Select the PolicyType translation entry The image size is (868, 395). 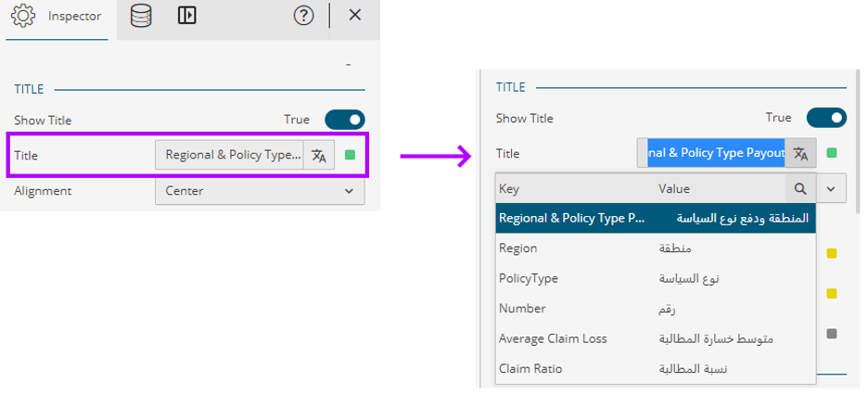coord(655,278)
